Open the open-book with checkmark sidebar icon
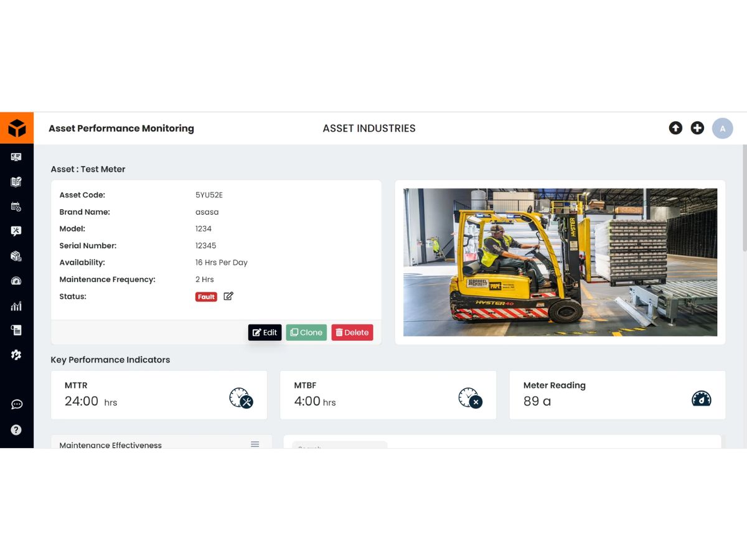 [16, 182]
